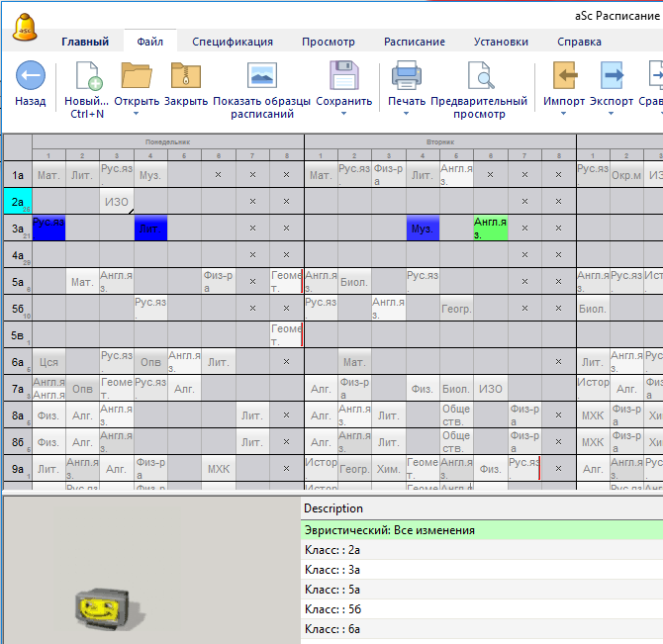Print with the Печать printer icon
Image resolution: width=663 pixels, height=644 pixels.
tap(407, 76)
